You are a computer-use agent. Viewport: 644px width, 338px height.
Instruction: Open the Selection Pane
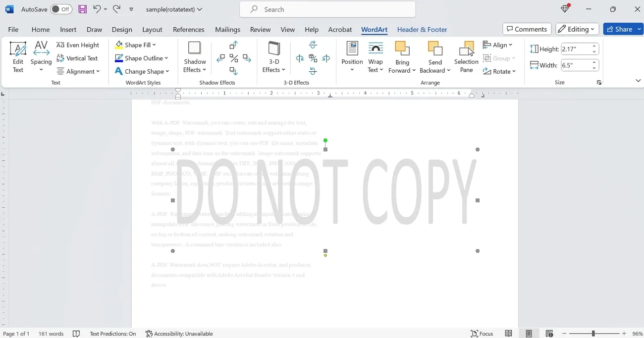click(466, 57)
